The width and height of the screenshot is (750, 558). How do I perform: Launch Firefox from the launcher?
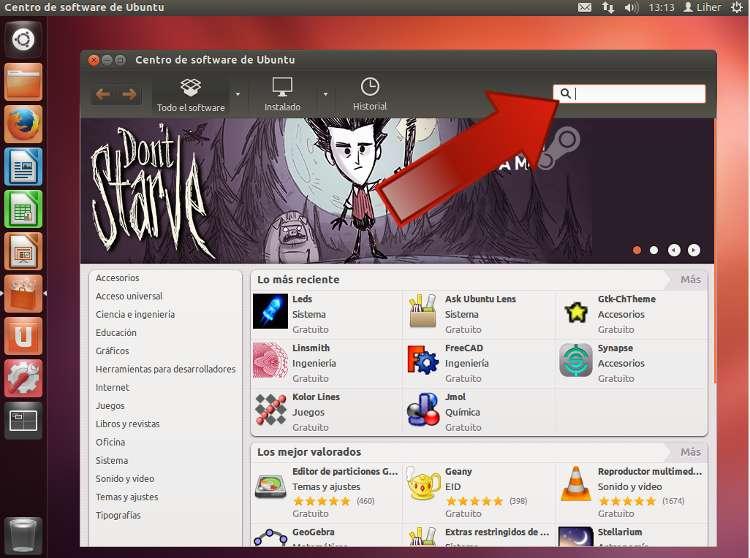pyautogui.click(x=23, y=124)
